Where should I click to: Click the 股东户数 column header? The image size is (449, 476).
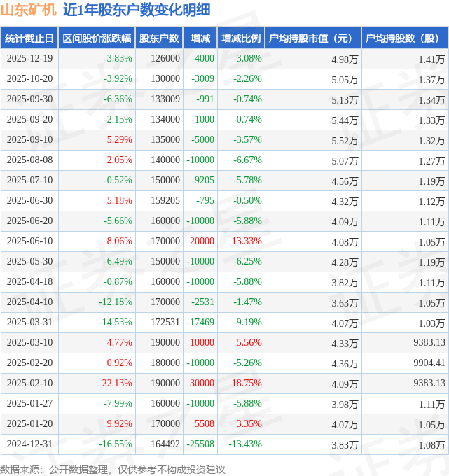pyautogui.click(x=159, y=38)
